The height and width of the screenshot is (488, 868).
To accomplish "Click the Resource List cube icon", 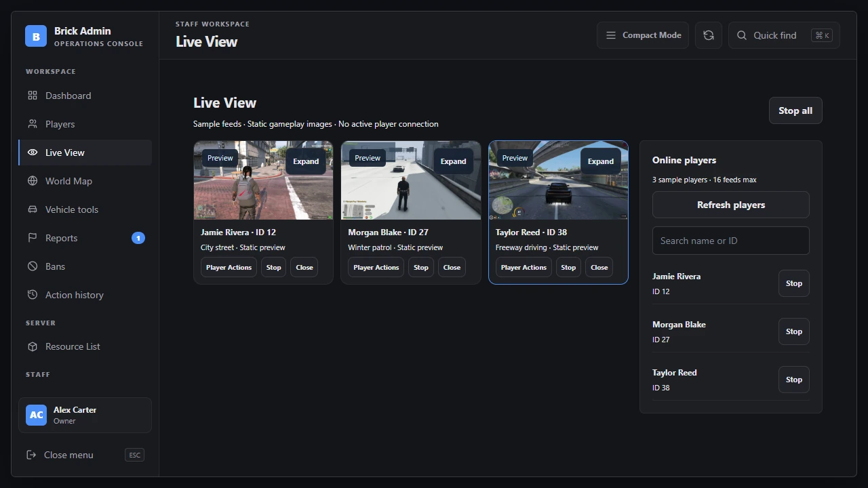I will [33, 346].
